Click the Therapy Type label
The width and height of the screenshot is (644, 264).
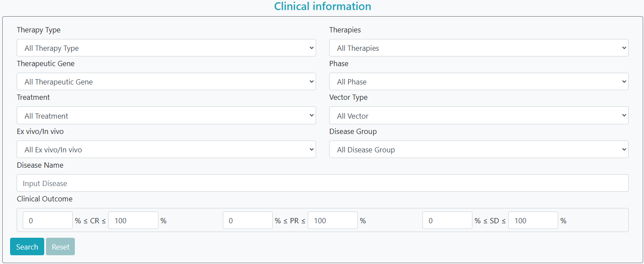39,30
